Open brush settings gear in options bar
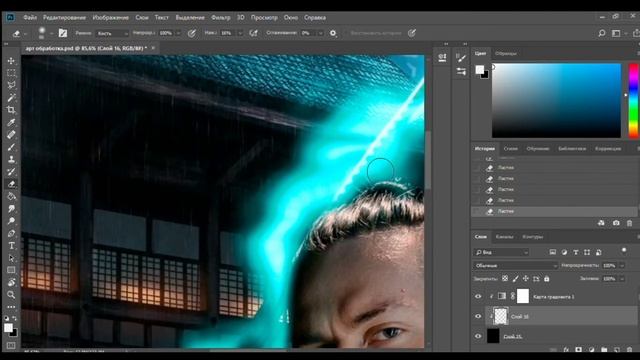The width and height of the screenshot is (640, 360). [x=333, y=33]
